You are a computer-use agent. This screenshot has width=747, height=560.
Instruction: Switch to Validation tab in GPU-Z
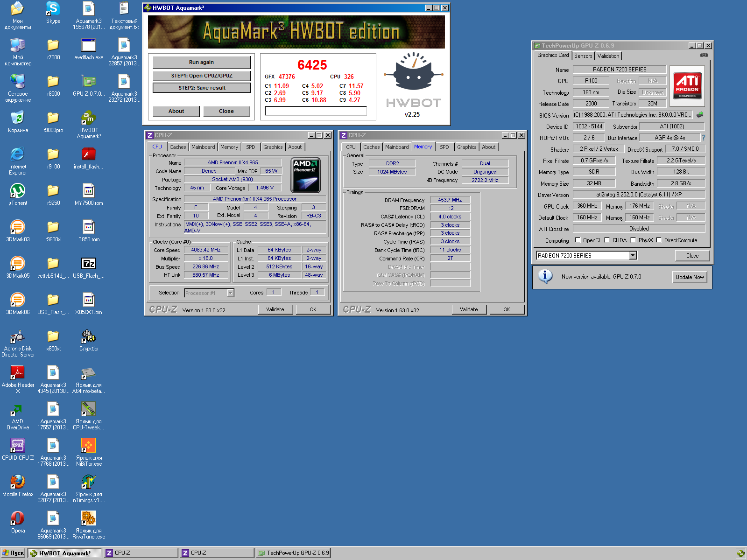click(x=608, y=56)
